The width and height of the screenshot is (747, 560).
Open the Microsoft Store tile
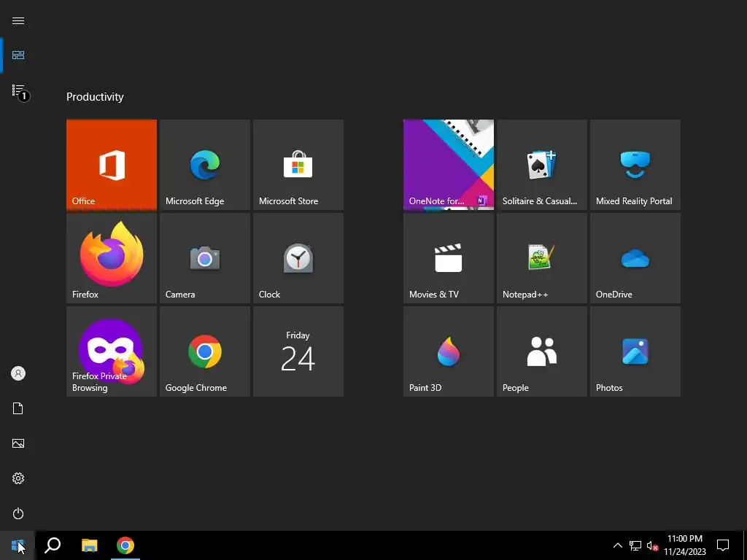tap(298, 164)
